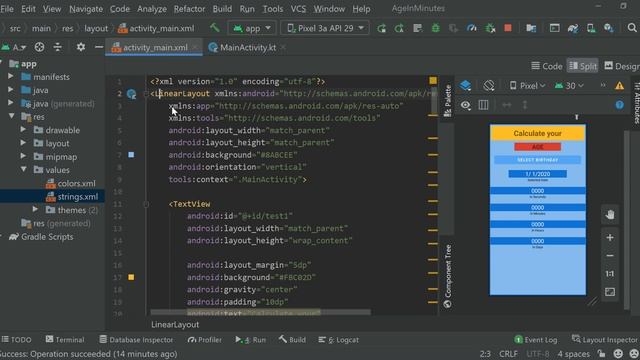
Task: Run the app with green rerun icon
Action: [382, 28]
